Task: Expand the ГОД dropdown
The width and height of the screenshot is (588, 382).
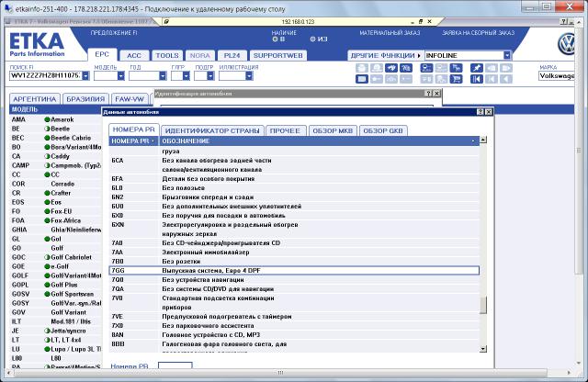Action: 163,75
